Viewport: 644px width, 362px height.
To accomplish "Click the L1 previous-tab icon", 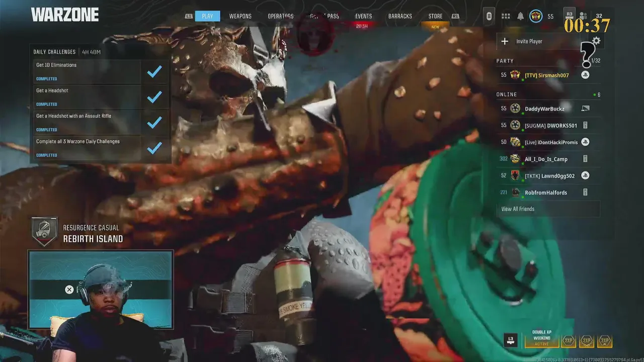I will tap(189, 16).
